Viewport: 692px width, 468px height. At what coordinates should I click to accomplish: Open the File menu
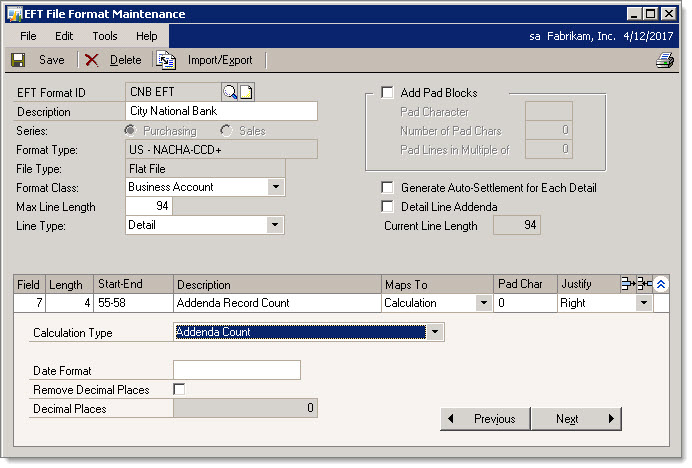(28, 36)
